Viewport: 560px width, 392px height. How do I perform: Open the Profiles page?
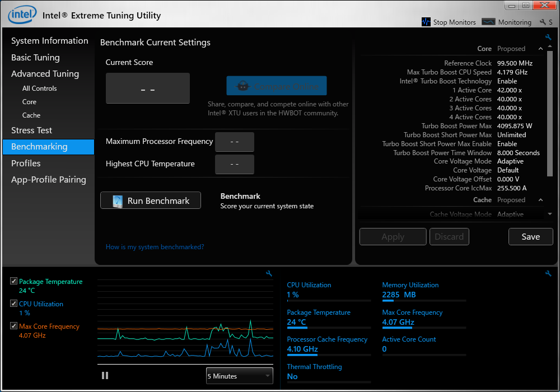[x=26, y=163]
